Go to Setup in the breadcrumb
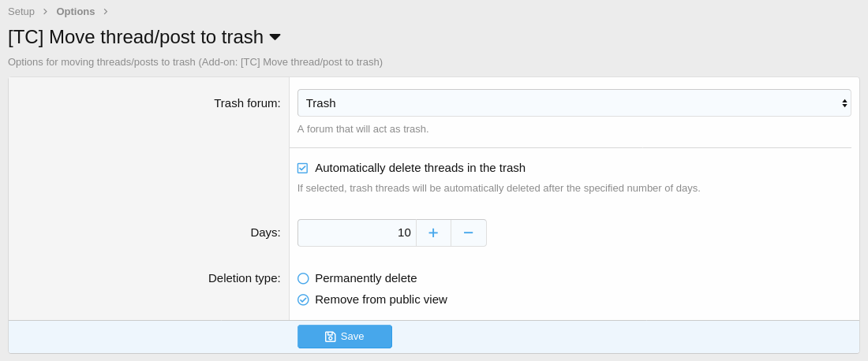The height and width of the screenshot is (361, 868). [x=21, y=12]
